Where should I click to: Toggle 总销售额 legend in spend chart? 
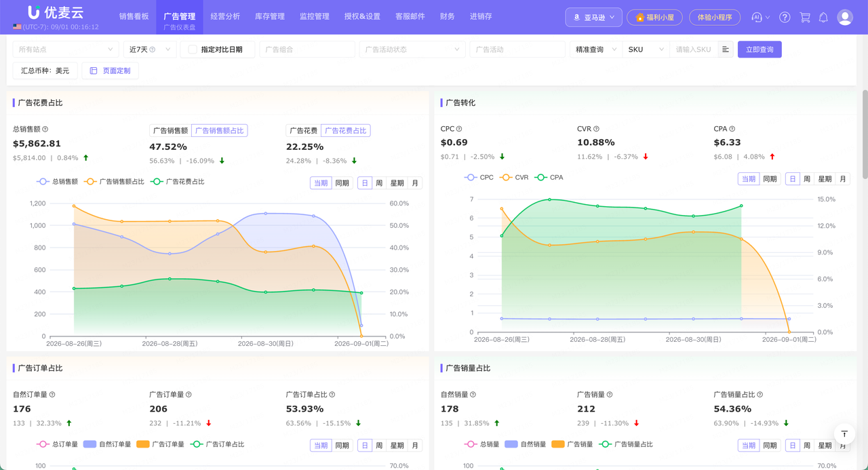57,182
